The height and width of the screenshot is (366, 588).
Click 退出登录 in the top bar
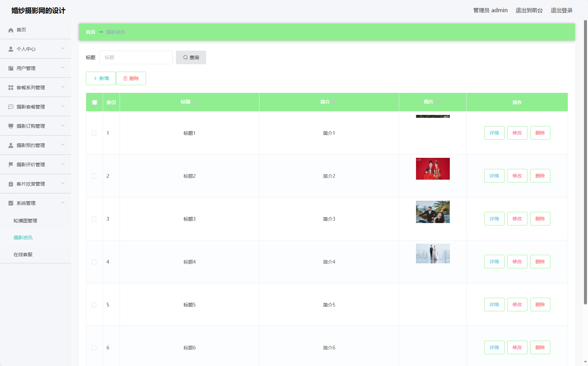[x=561, y=10]
